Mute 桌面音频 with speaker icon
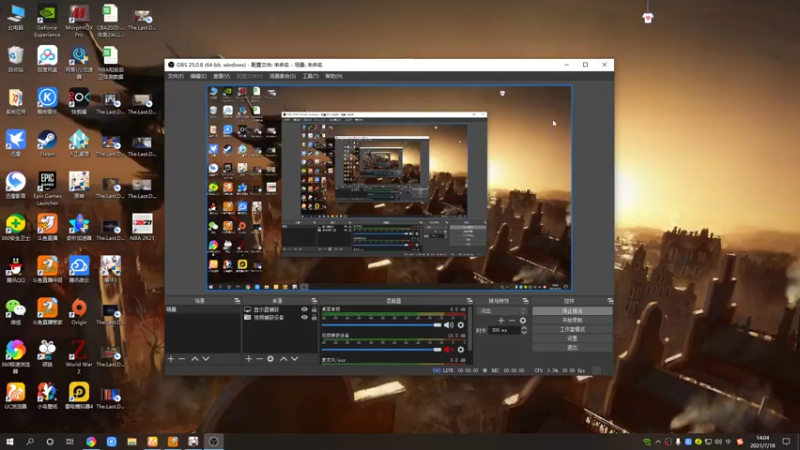800x450 pixels. pos(448,325)
